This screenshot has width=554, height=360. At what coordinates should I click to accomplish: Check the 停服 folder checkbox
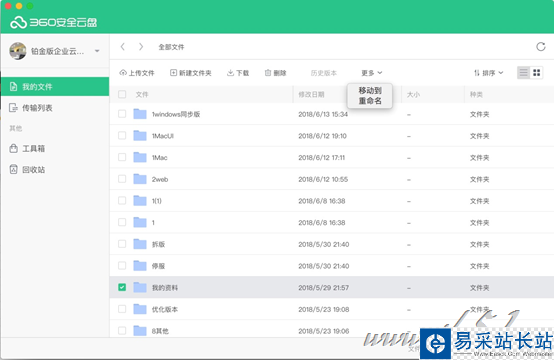(x=122, y=266)
